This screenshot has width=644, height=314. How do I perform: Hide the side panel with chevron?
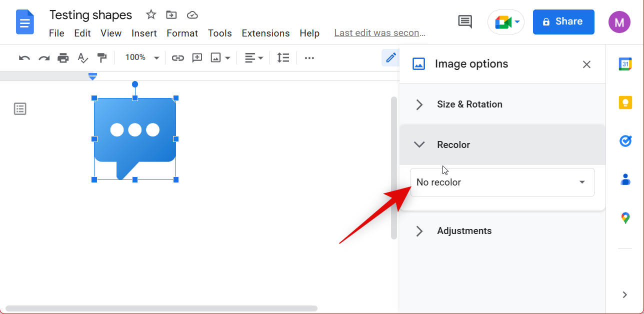point(624,294)
